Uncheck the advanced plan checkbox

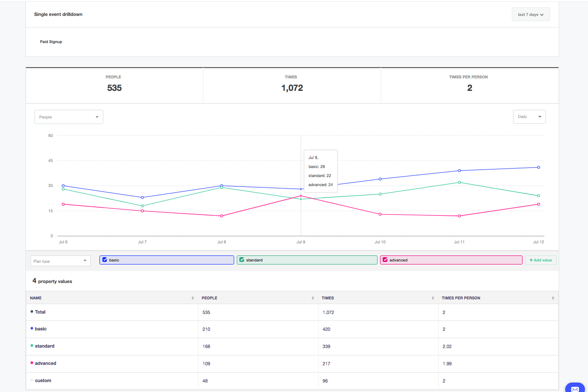click(385, 259)
